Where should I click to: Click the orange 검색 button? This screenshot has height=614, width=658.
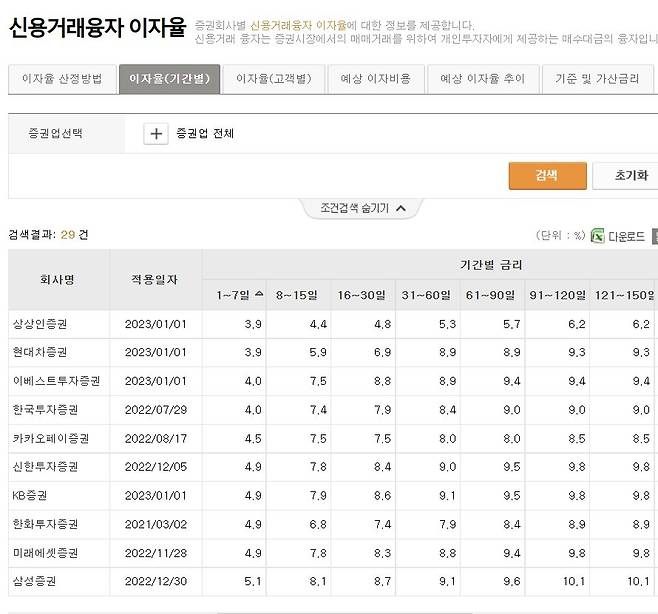pos(548,175)
